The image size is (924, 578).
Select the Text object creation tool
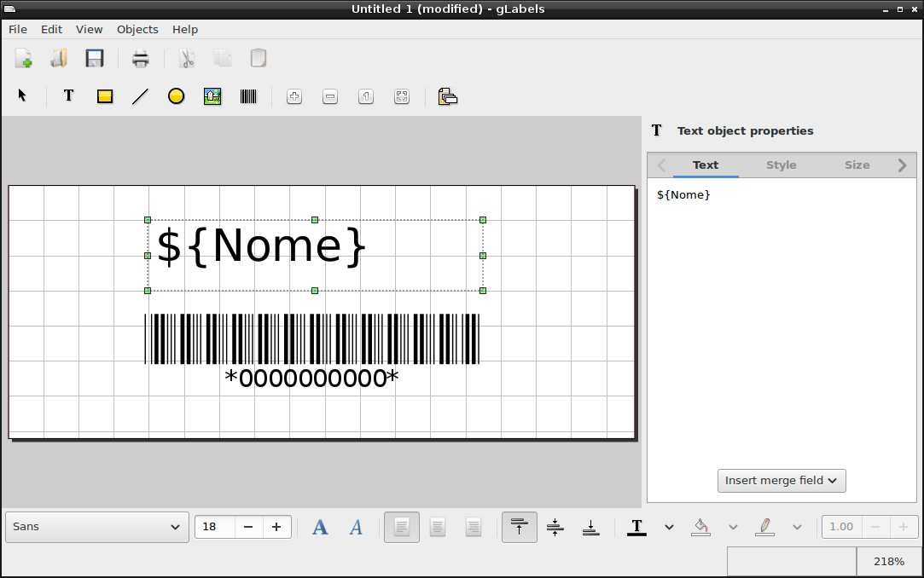pyautogui.click(x=68, y=96)
